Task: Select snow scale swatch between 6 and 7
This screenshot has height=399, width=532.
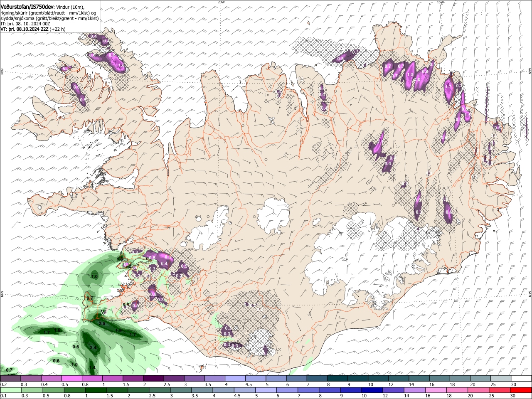Action: 297,378
